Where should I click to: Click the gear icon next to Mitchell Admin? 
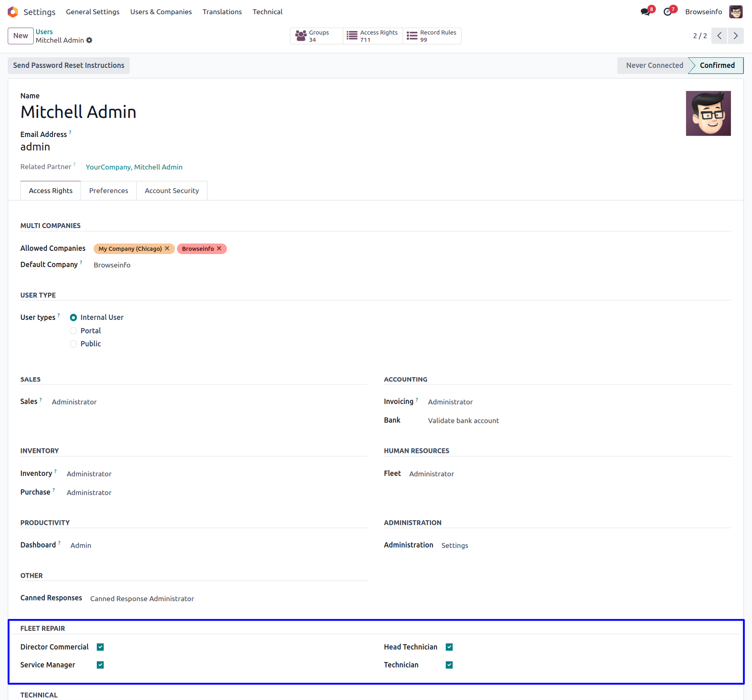[89, 40]
